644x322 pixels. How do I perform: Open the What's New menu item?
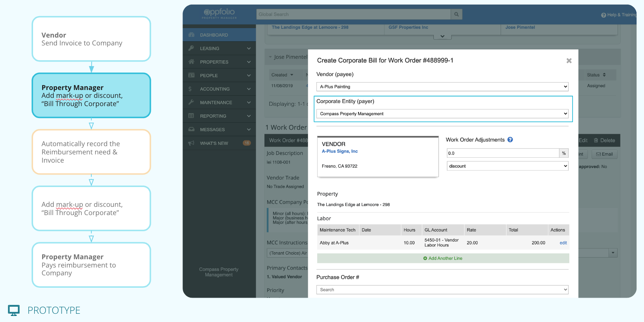(x=219, y=143)
